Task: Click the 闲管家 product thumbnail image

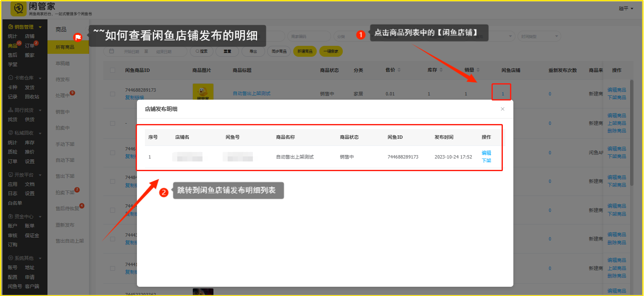Action: pos(203,92)
